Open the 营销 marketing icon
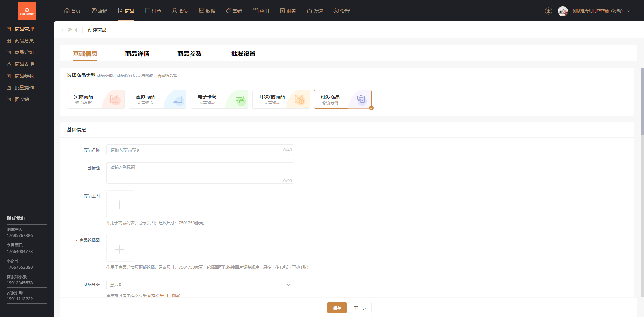 [228, 11]
